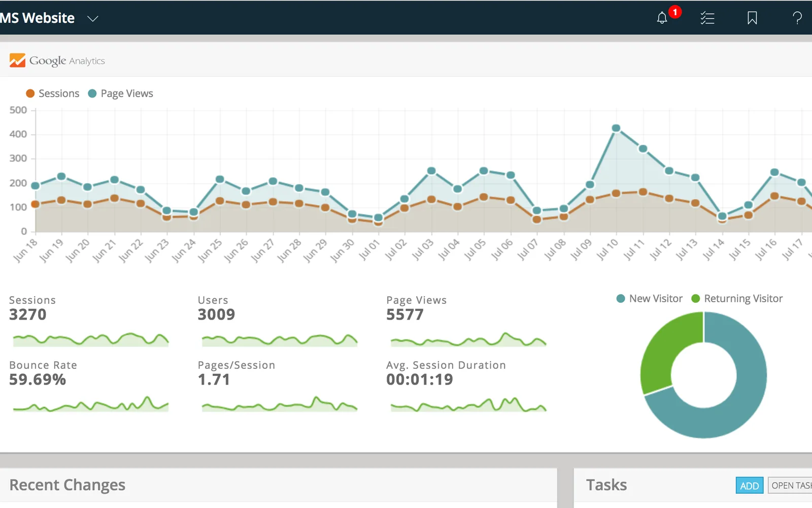The height and width of the screenshot is (508, 812).
Task: Click the ADD task button
Action: coord(750,486)
